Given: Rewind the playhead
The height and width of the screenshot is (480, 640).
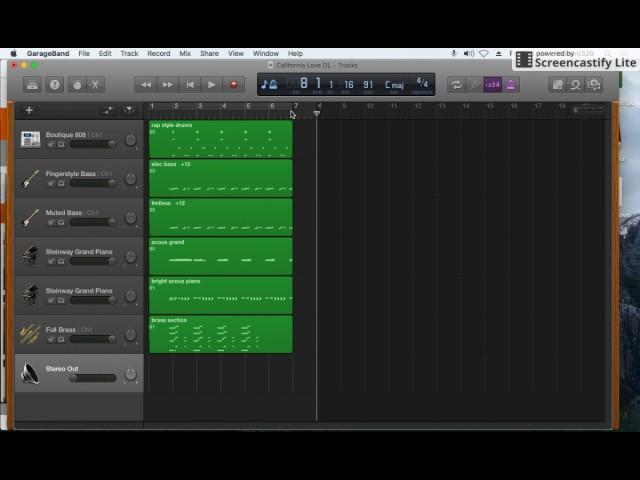Looking at the screenshot, I should click(x=146, y=85).
